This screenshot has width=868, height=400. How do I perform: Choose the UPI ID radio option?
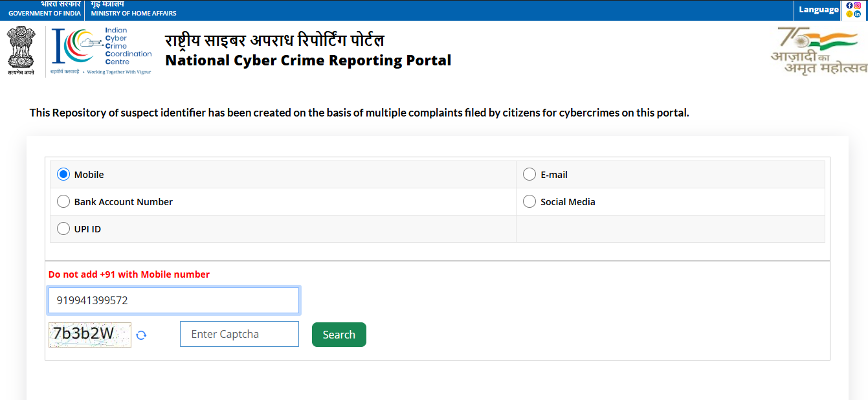(x=63, y=229)
